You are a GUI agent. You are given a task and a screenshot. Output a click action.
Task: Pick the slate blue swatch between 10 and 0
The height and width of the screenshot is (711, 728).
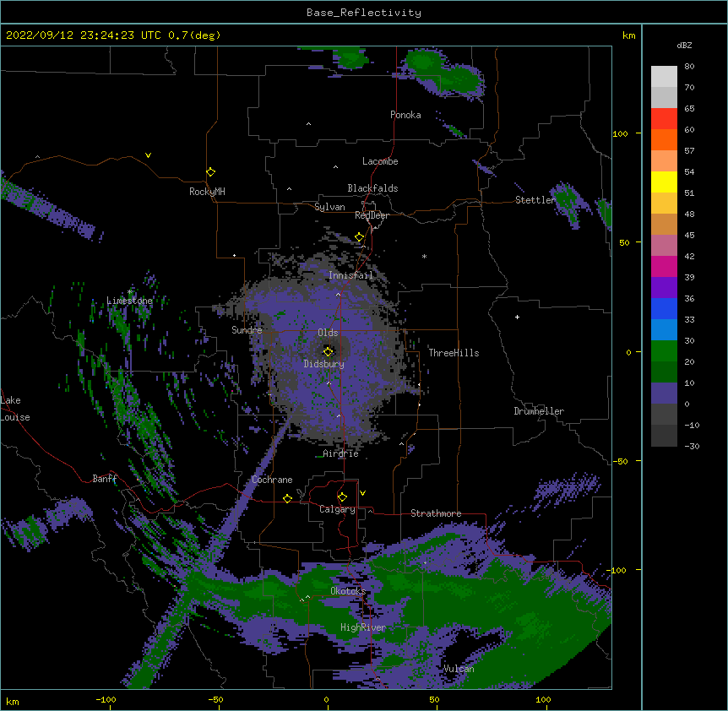(664, 393)
